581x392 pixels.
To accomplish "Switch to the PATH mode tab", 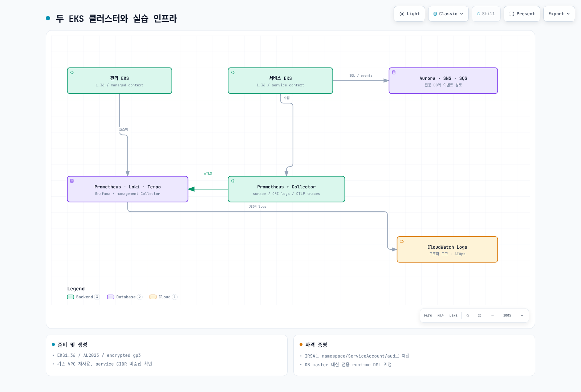I will [428, 316].
